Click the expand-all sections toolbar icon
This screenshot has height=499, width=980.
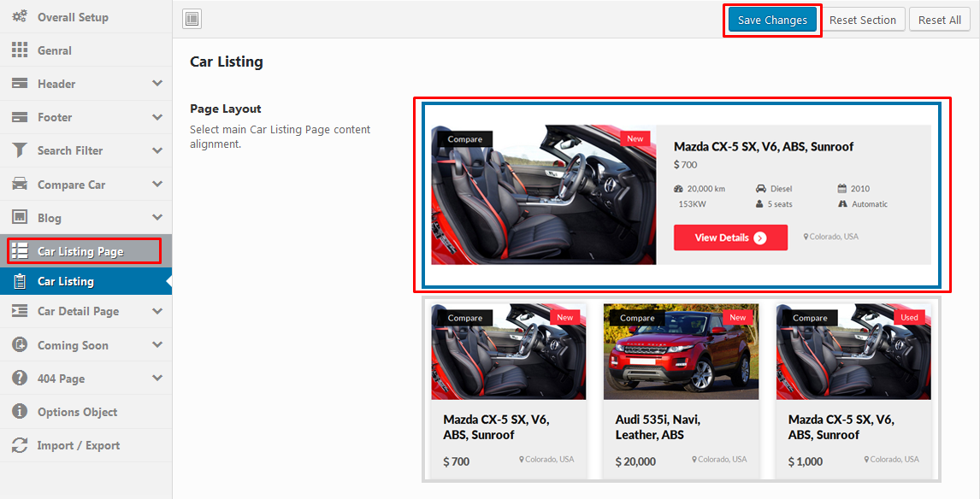coord(192,19)
